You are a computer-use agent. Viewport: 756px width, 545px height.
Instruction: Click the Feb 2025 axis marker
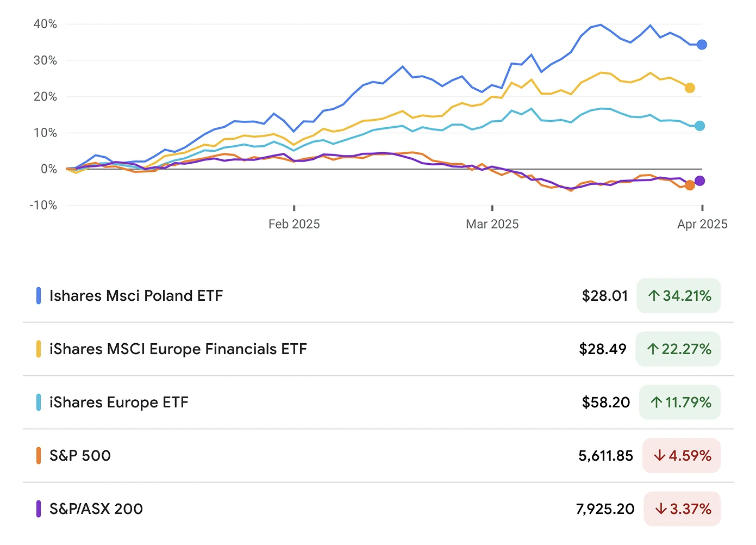(294, 224)
